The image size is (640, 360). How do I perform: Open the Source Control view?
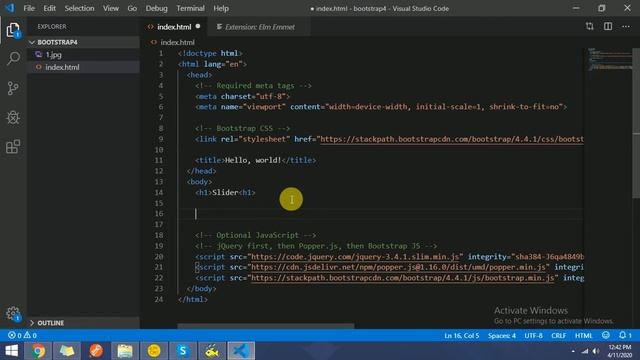tap(13, 88)
